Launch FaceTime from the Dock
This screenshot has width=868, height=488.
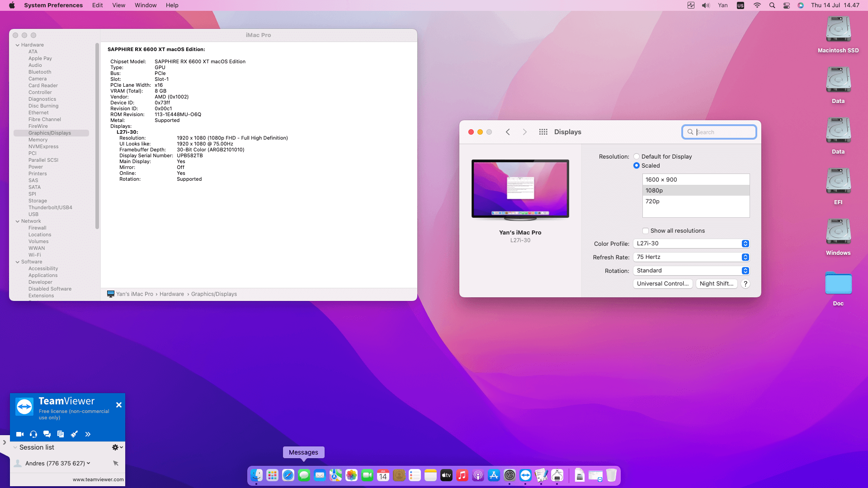367,475
